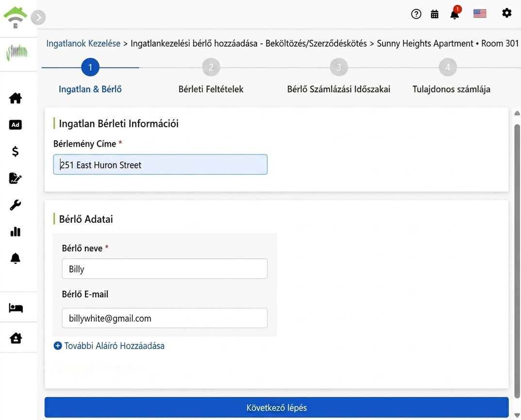Switch to Bérlő Számlázási Időszakai step label
Viewport: 521px width, 420px height.
(338, 89)
